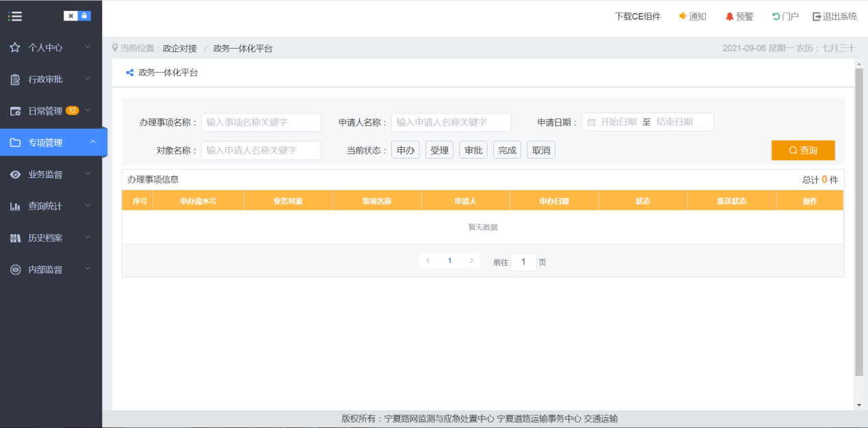This screenshot has height=428, width=868.
Task: Click the calendar icon in date range field
Action: [591, 123]
